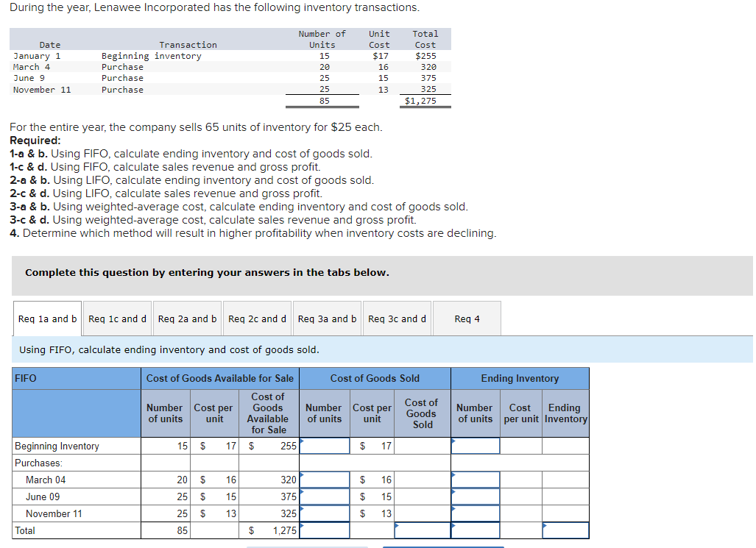
Task: Open the Req 3a and b tab
Action: click(x=327, y=319)
